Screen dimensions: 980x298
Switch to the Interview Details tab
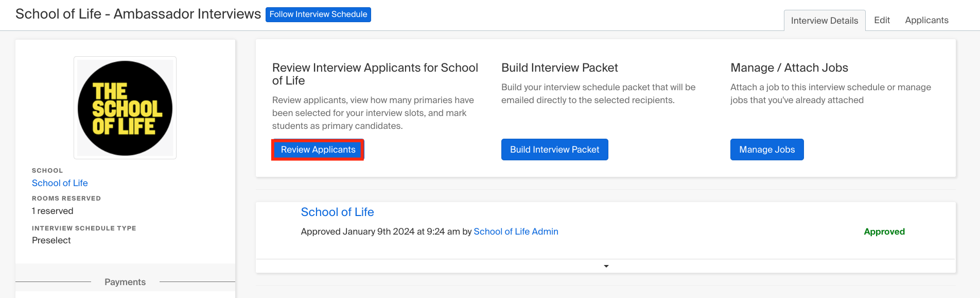point(825,21)
